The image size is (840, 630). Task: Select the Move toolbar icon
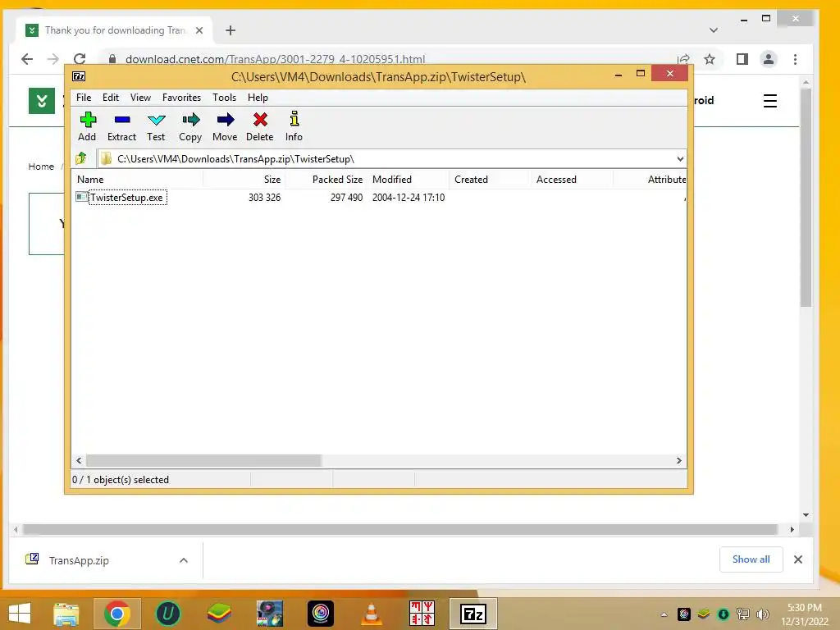225,126
